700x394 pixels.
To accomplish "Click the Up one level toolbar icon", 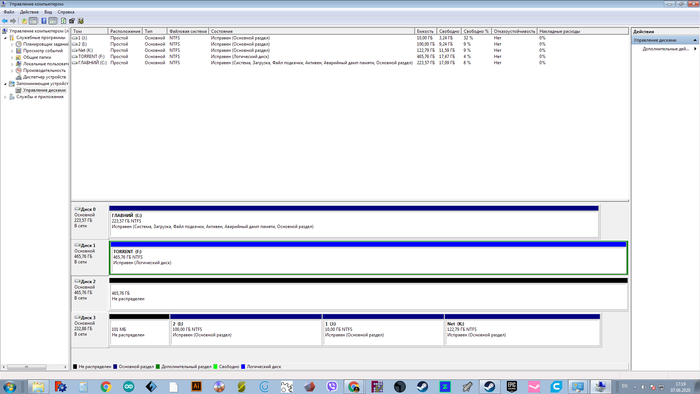I will pyautogui.click(x=24, y=21).
